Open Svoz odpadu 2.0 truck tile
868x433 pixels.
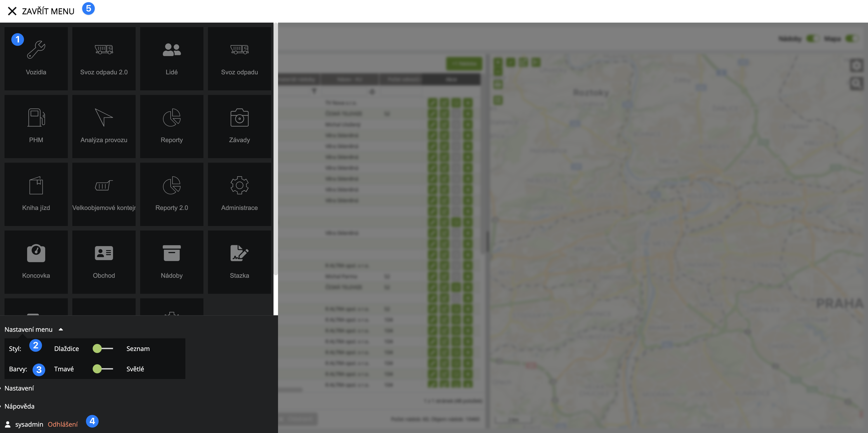(104, 58)
